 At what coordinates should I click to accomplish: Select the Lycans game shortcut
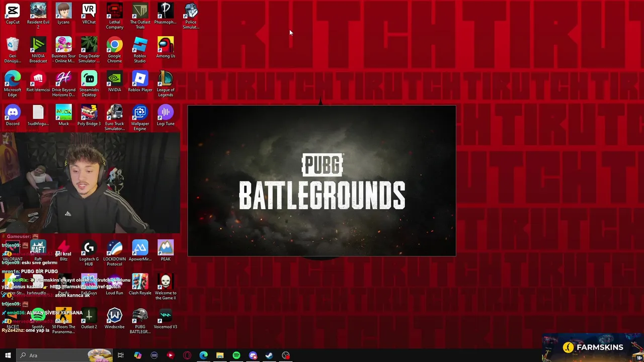click(x=63, y=14)
